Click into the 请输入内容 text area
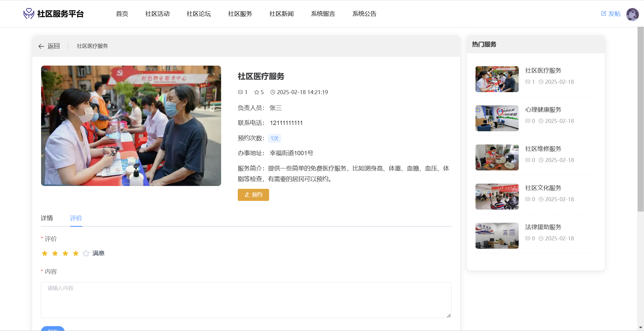This screenshot has height=331, width=644. (x=246, y=300)
